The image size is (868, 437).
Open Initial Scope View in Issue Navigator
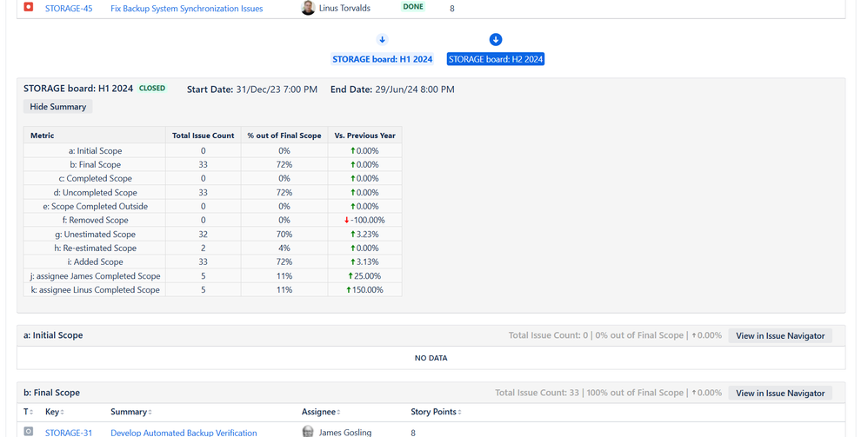pyautogui.click(x=780, y=335)
